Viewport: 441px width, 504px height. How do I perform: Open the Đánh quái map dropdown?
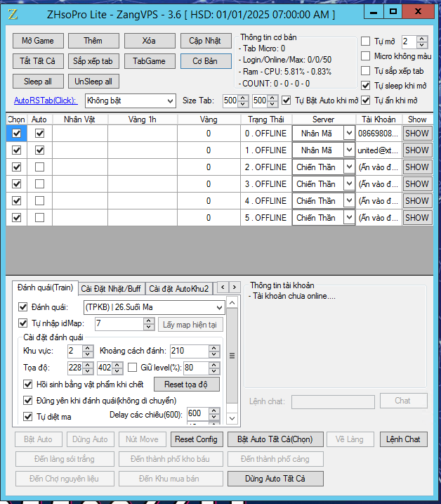pyautogui.click(x=220, y=307)
